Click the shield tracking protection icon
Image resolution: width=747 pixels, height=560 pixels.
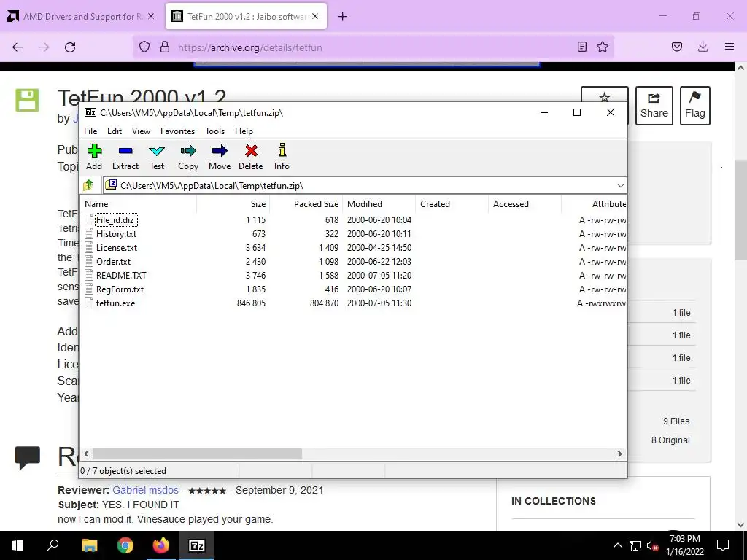tap(144, 47)
